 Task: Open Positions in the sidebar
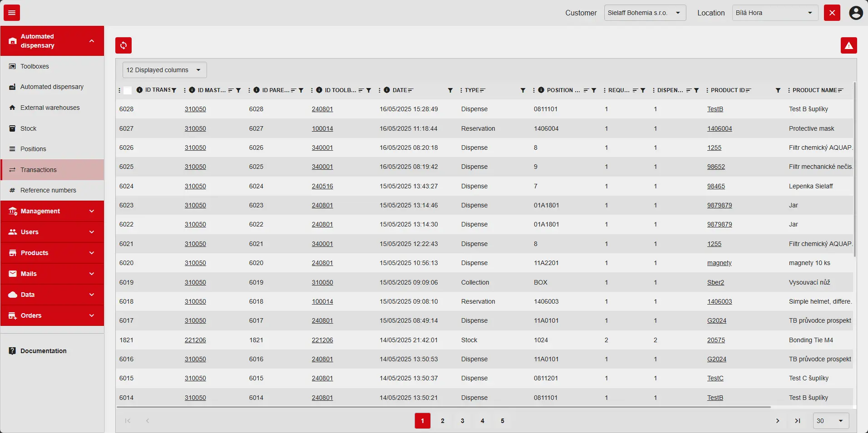[x=33, y=149]
